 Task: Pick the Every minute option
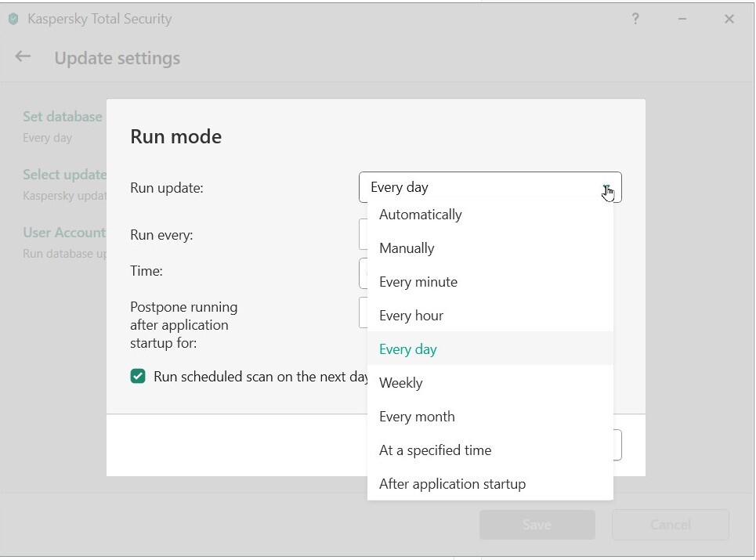(418, 282)
